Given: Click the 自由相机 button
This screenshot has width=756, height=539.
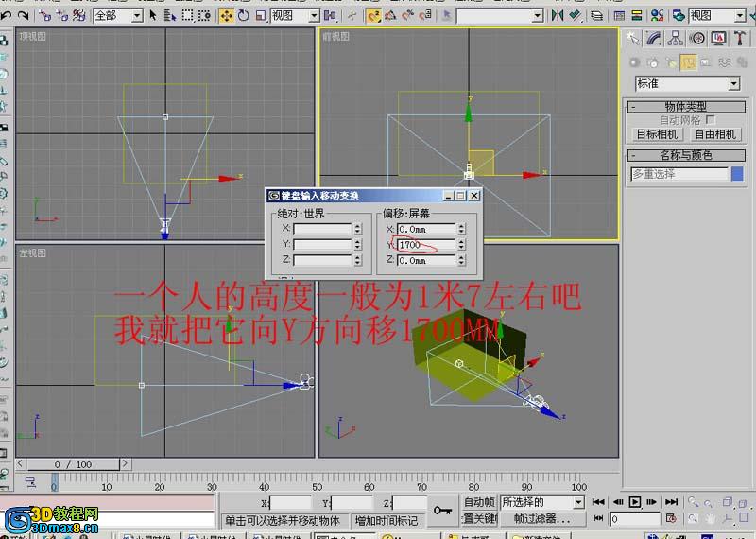Looking at the screenshot, I should tap(715, 134).
